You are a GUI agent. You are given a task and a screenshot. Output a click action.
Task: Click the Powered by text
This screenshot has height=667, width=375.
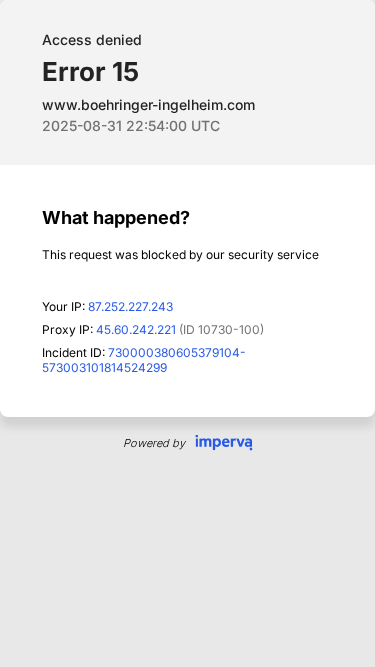[x=154, y=443]
